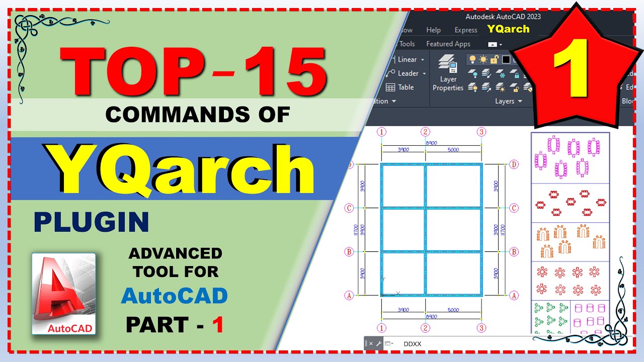The width and height of the screenshot is (644, 362).
Task: Toggle current layer sun freeze state
Action: [483, 59]
